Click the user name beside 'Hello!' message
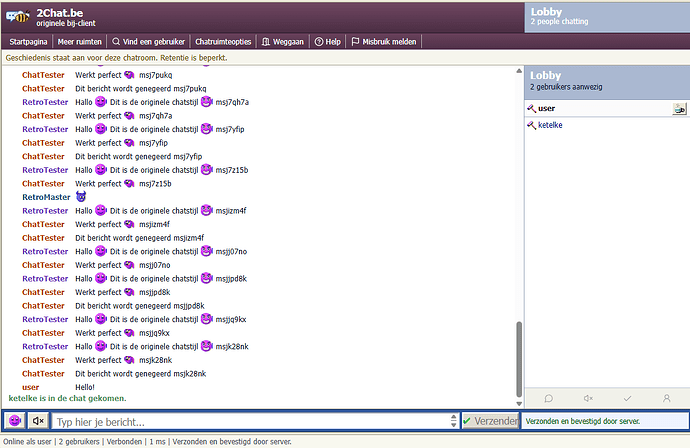This screenshot has width=690, height=448. point(30,387)
